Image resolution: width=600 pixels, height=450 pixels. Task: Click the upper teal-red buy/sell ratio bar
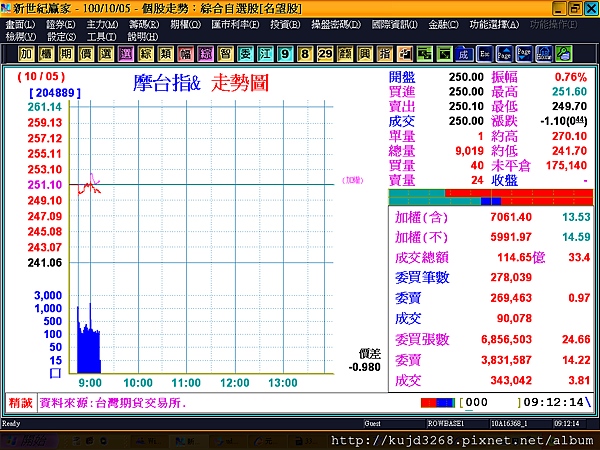pos(491,193)
